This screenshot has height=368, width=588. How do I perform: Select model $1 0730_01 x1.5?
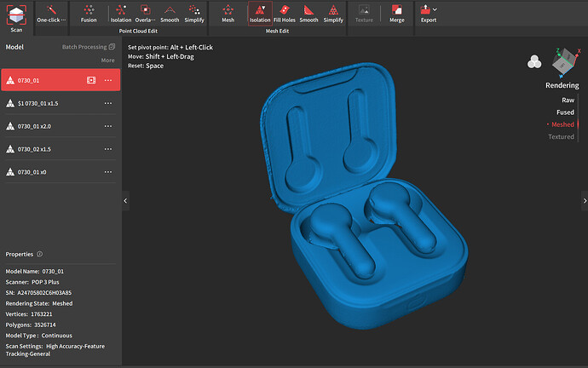(x=61, y=103)
